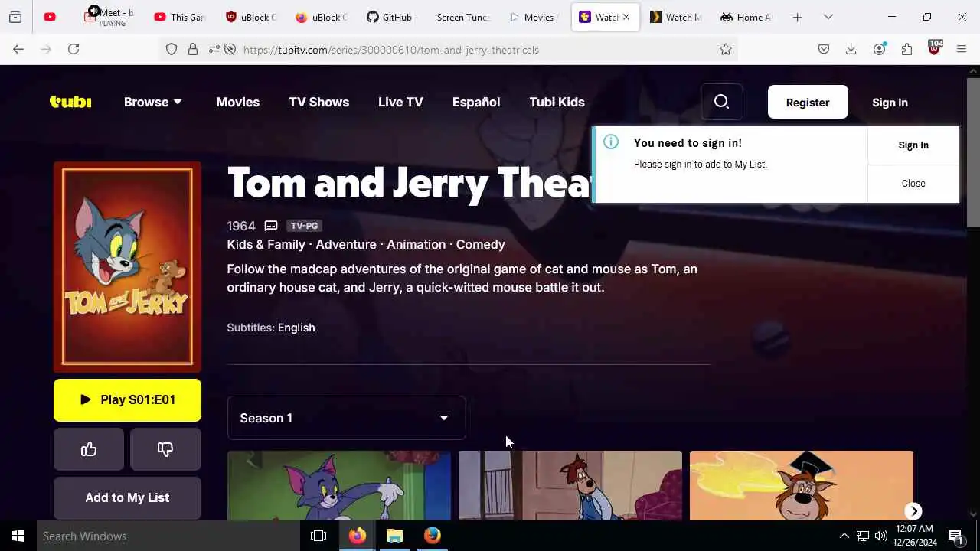Open the first episode thumbnail with Tom
Screen dimensions: 980x551
coord(339,485)
